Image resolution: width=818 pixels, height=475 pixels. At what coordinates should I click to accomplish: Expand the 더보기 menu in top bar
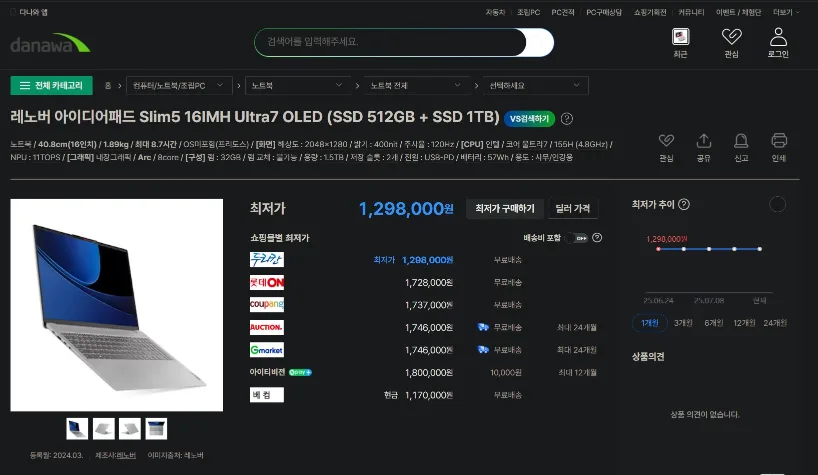(786, 12)
